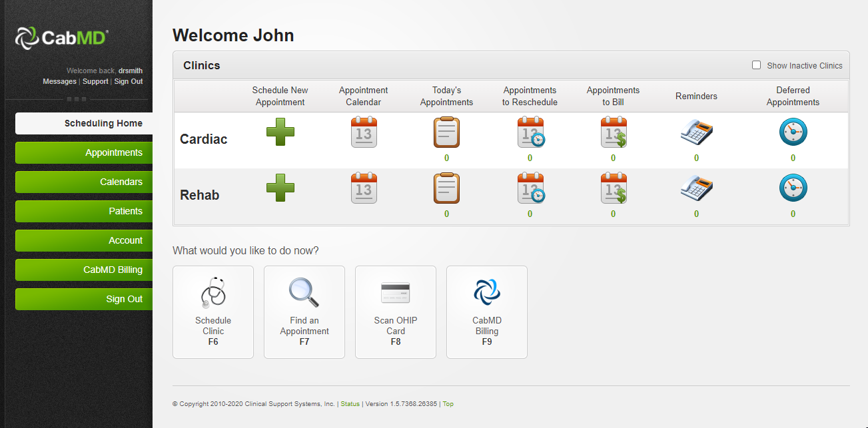The width and height of the screenshot is (868, 428).
Task: Click Cardiac Schedule New Appointment plus icon
Action: coord(280,132)
